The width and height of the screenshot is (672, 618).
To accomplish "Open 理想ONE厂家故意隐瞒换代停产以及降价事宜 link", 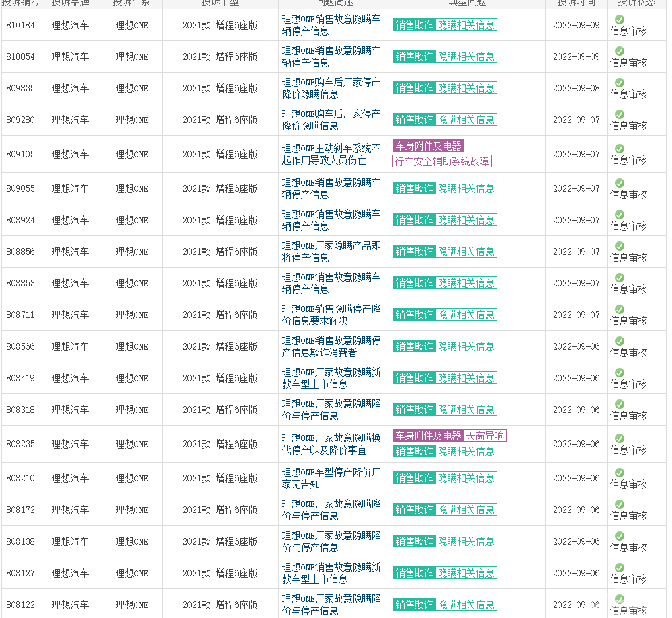I will click(331, 445).
